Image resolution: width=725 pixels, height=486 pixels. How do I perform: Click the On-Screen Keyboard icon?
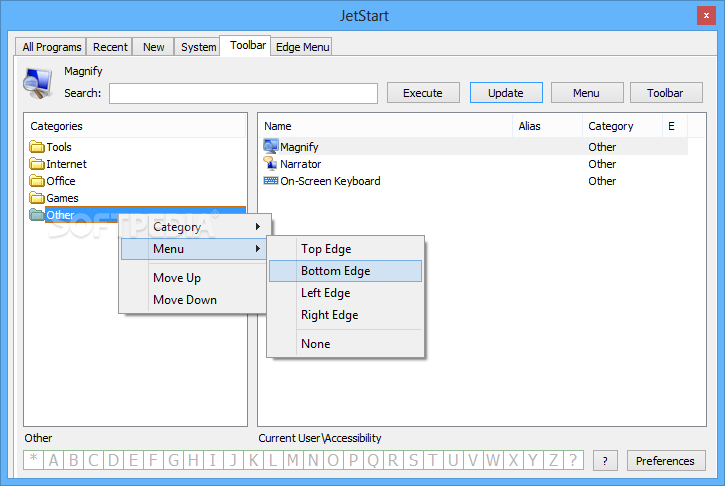(x=270, y=181)
